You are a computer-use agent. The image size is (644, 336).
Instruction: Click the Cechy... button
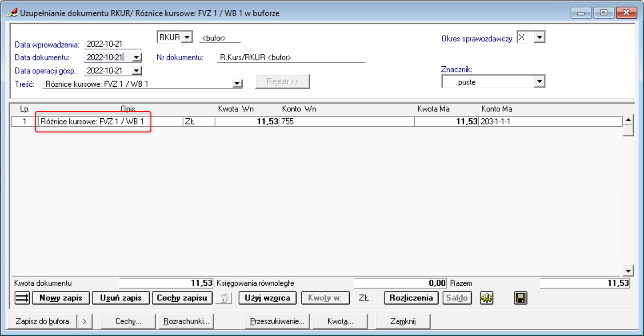tap(128, 321)
